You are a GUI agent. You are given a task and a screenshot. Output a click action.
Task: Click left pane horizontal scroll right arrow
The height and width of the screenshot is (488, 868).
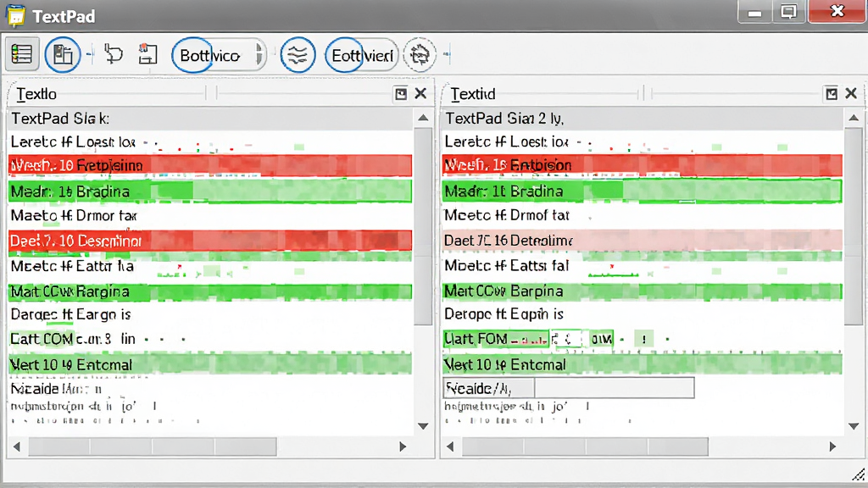tap(403, 446)
